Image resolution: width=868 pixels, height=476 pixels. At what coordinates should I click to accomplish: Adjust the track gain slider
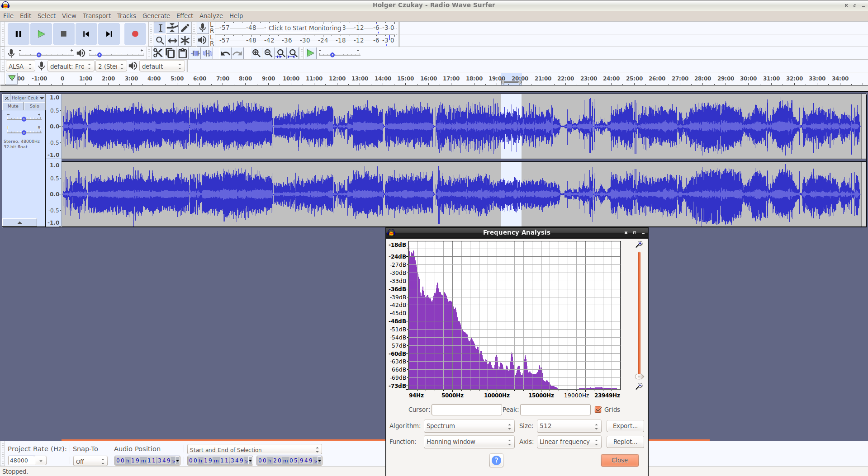(24, 118)
